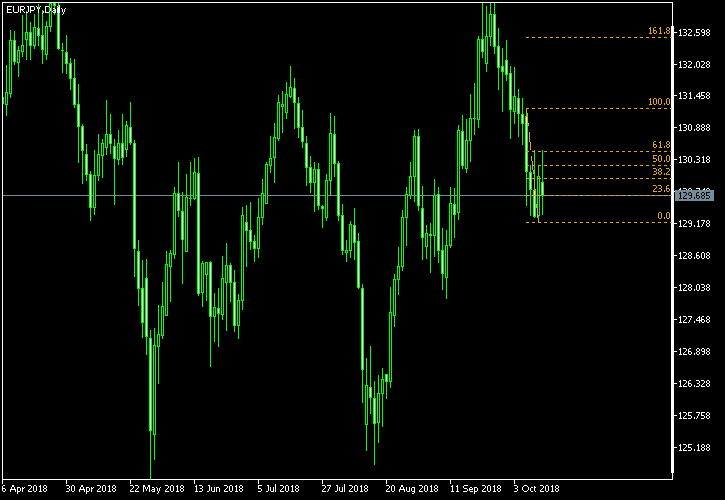Click price scale value 130.888
The width and height of the screenshot is (725, 500).
694,128
